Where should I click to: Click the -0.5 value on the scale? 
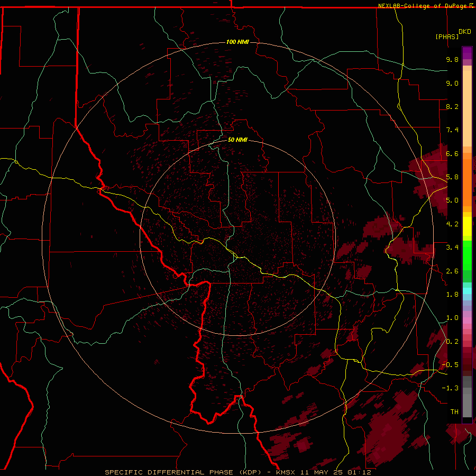tap(451, 365)
